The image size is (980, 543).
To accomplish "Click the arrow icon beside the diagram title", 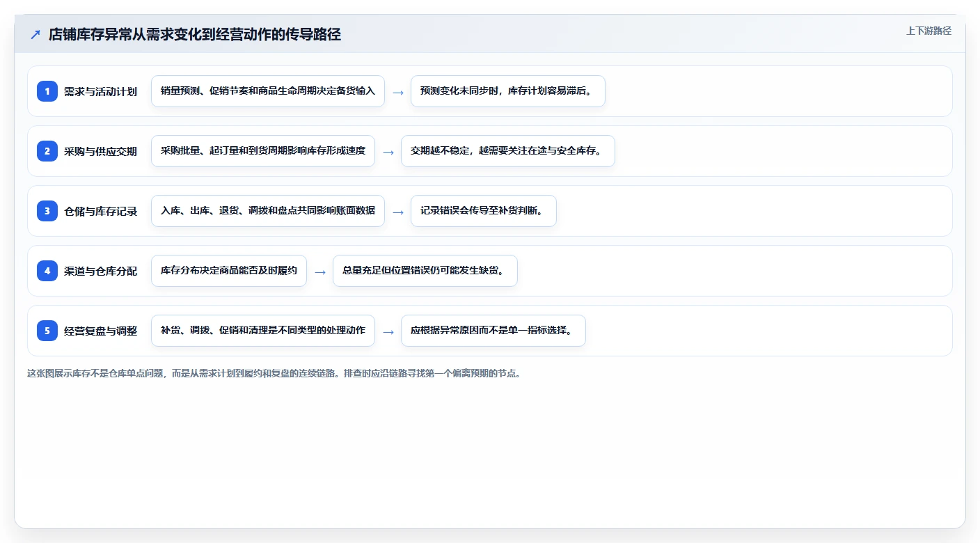I will tap(35, 35).
